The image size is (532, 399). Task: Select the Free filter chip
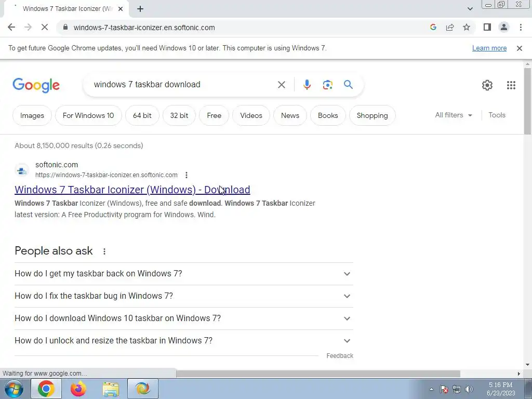tap(214, 115)
